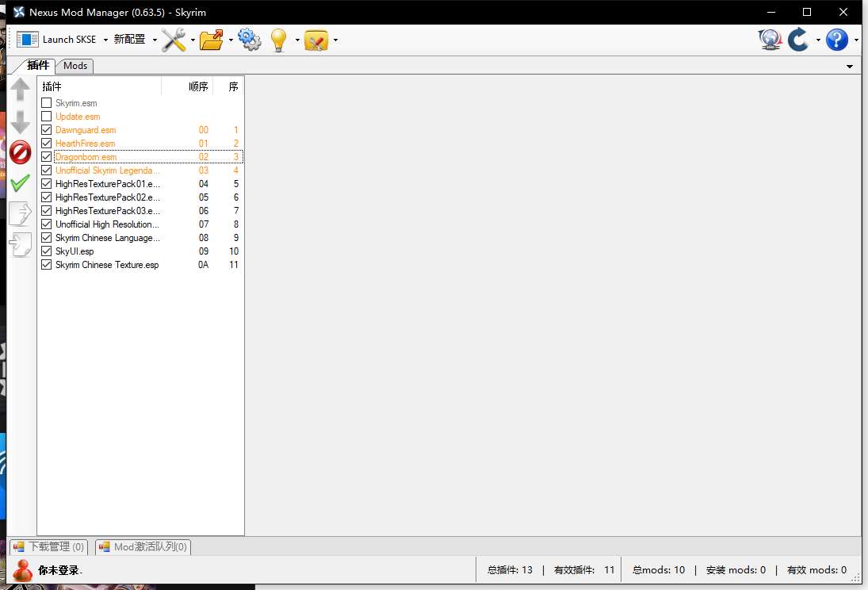Image resolution: width=868 pixels, height=590 pixels.
Task: Select the SkyUI.esp plugin name
Action: [x=75, y=251]
